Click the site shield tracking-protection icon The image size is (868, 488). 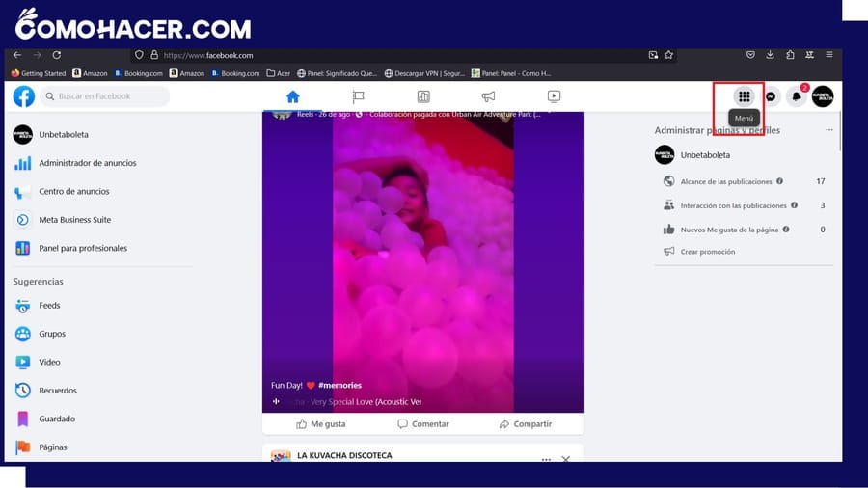pos(139,55)
